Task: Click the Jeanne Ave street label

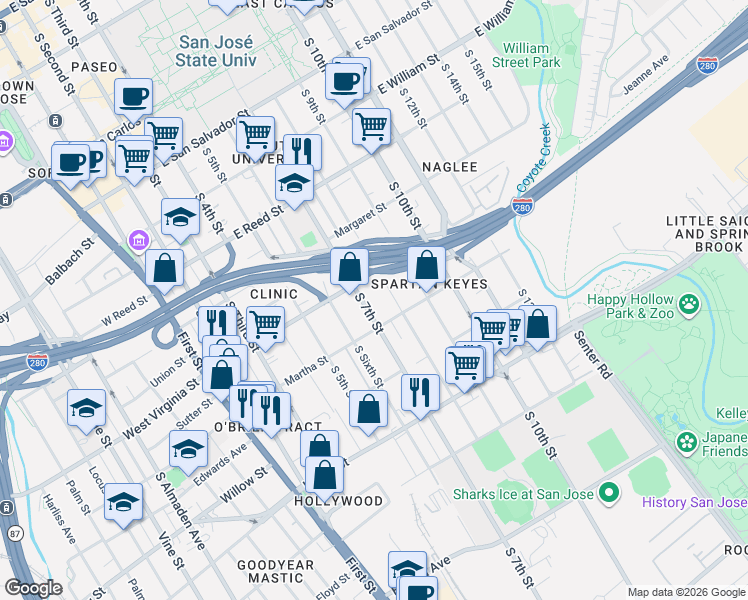Action: [646, 75]
